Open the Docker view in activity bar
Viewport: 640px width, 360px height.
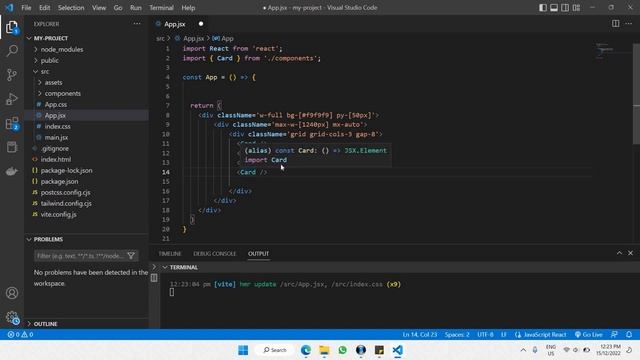[x=12, y=171]
